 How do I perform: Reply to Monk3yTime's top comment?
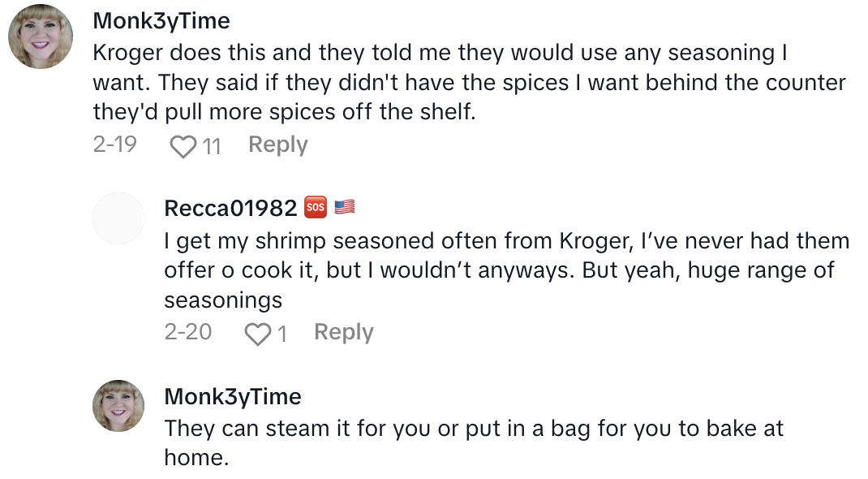(x=277, y=145)
